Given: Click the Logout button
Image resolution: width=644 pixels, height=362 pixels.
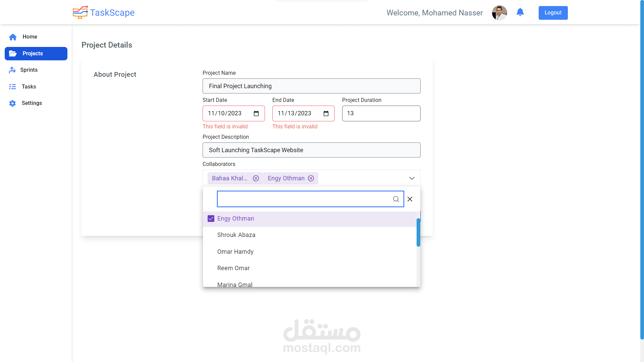Looking at the screenshot, I should (553, 13).
